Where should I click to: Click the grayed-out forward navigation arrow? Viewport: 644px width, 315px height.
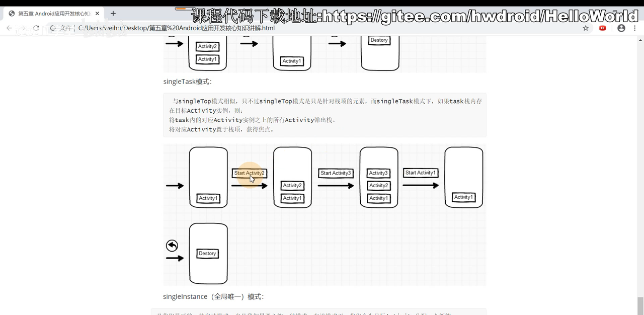point(22,28)
